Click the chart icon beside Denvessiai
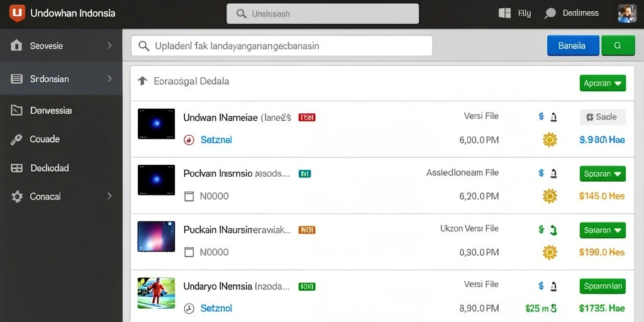Image resolution: width=644 pixels, height=322 pixels. tap(16, 111)
